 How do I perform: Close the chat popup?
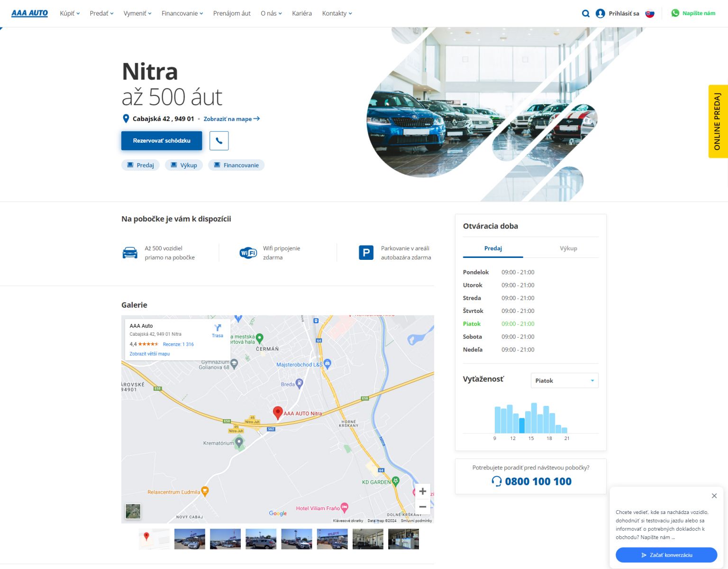pyautogui.click(x=714, y=496)
